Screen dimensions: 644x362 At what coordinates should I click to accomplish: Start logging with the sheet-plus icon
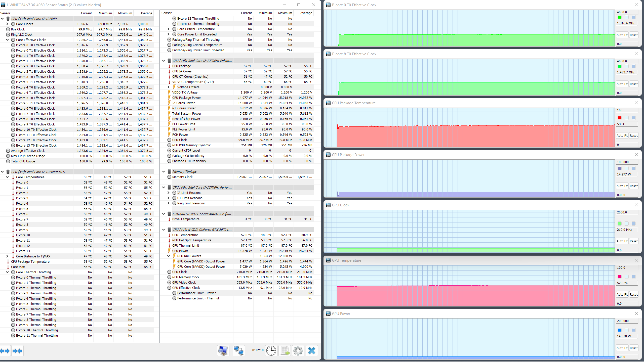pyautogui.click(x=285, y=350)
